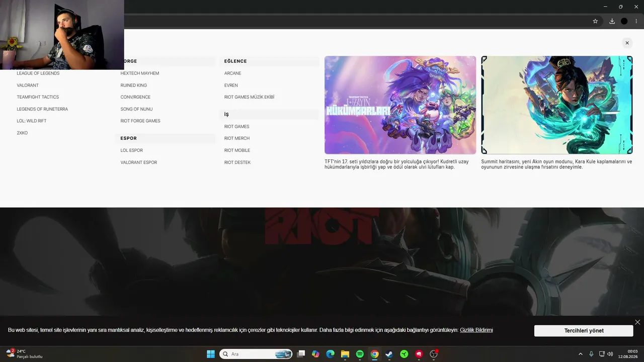Open League of Legends in the menu
Image resolution: width=644 pixels, height=362 pixels.
click(x=38, y=73)
